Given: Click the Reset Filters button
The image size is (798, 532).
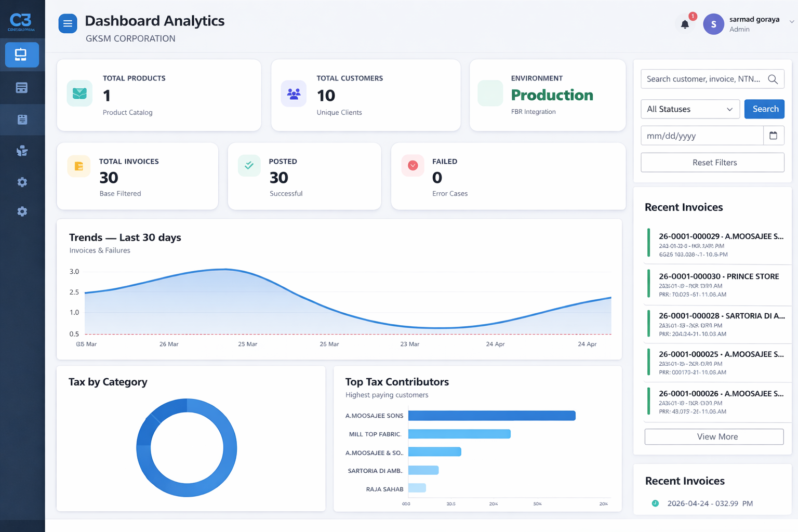Looking at the screenshot, I should (x=712, y=163).
